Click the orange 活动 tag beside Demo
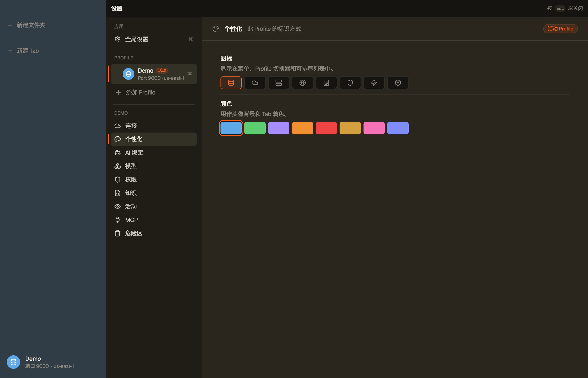 click(162, 70)
